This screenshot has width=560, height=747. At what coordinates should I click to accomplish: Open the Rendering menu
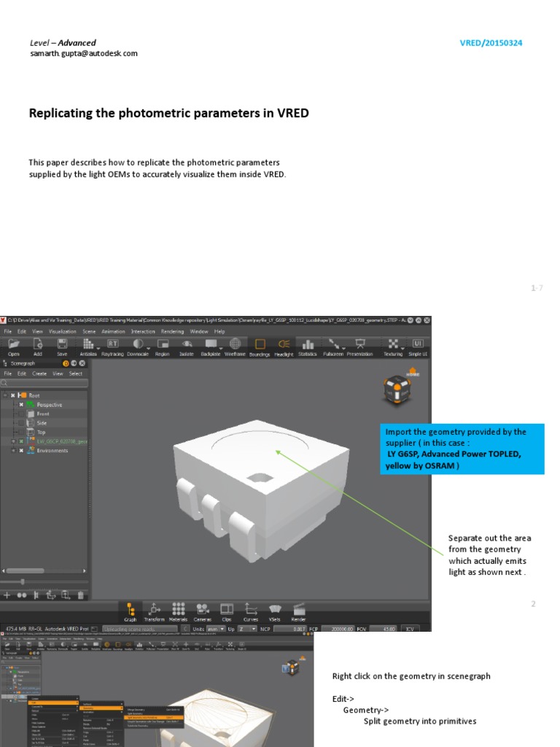click(172, 332)
